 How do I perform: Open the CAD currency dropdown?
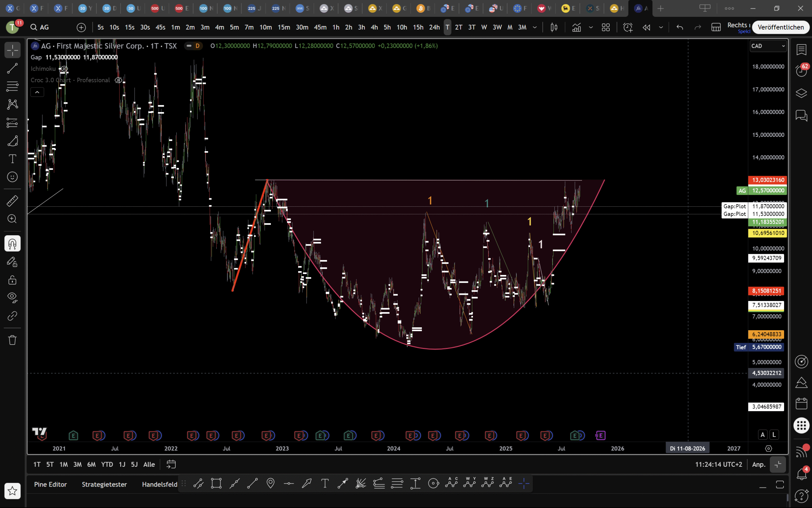coord(768,46)
